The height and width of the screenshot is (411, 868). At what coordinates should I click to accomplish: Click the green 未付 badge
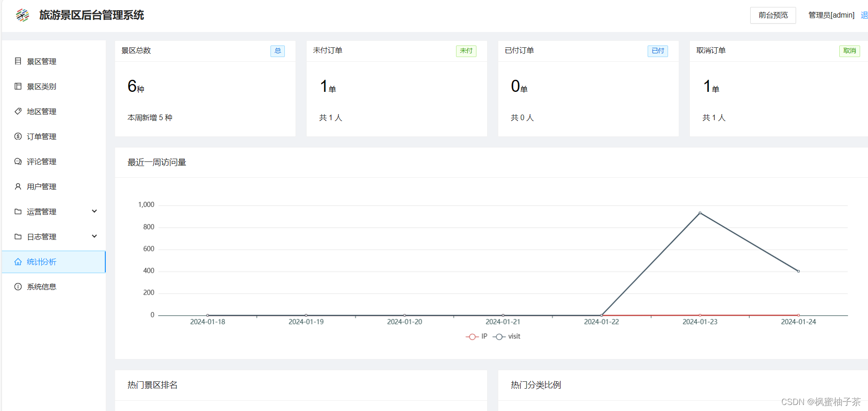466,51
